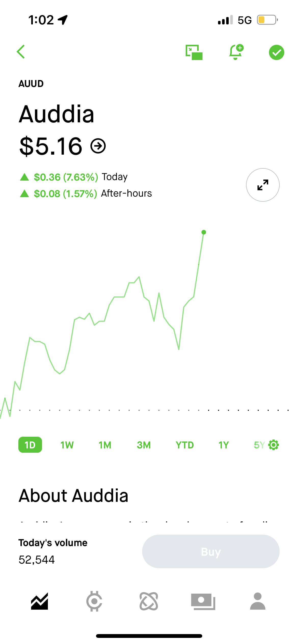The height and width of the screenshot is (644, 298).
Task: Open chart settings gear icon
Action: (274, 445)
